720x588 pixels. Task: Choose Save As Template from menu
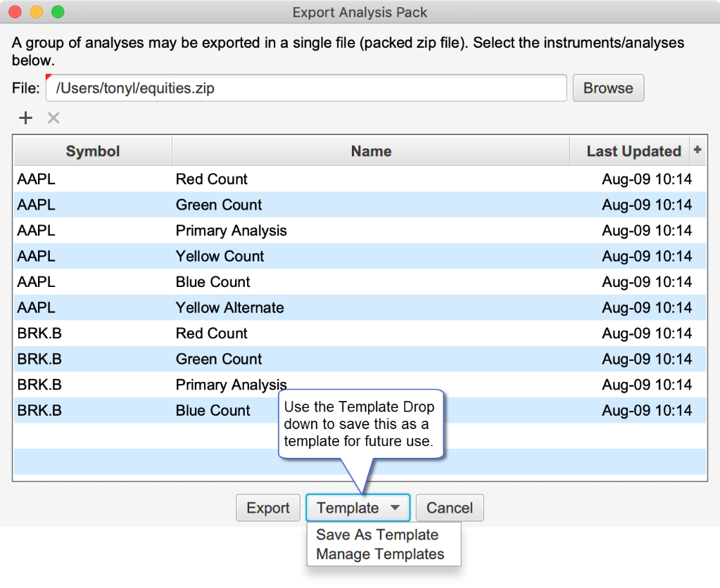click(377, 535)
